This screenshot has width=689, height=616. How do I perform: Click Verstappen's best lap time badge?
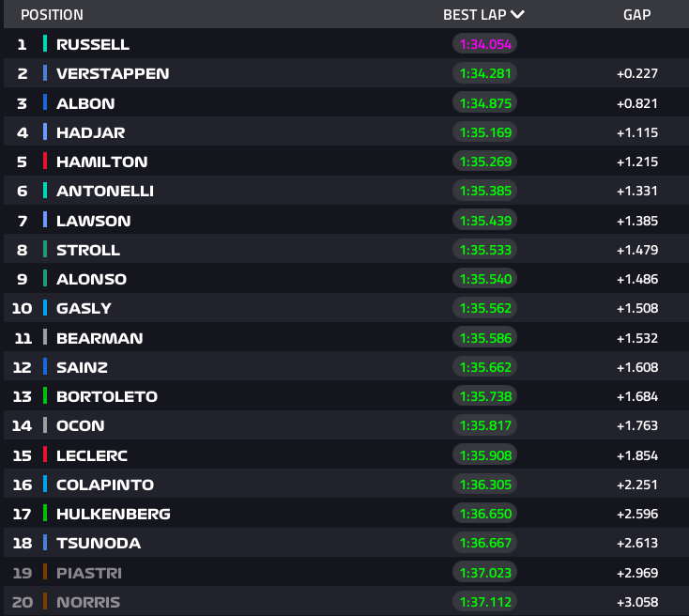coord(484,73)
